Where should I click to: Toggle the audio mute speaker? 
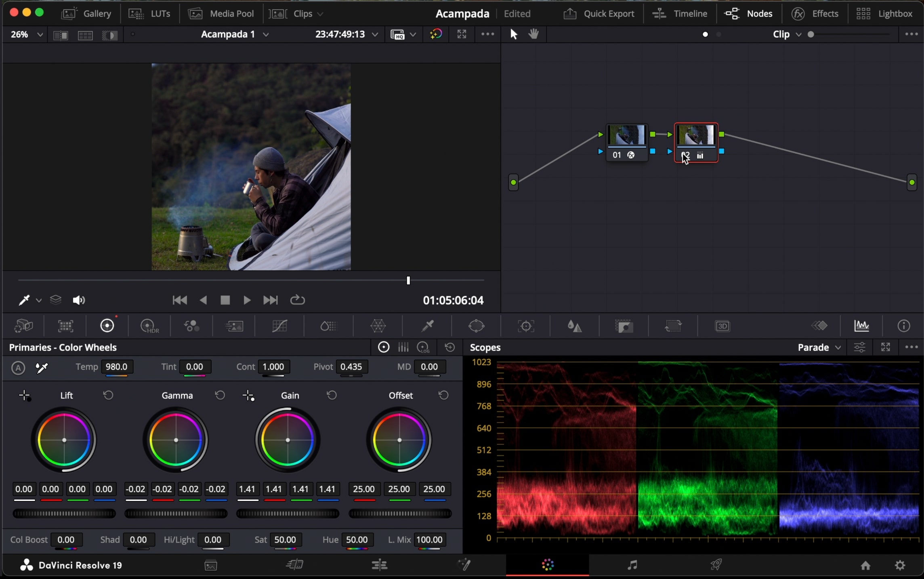point(78,300)
